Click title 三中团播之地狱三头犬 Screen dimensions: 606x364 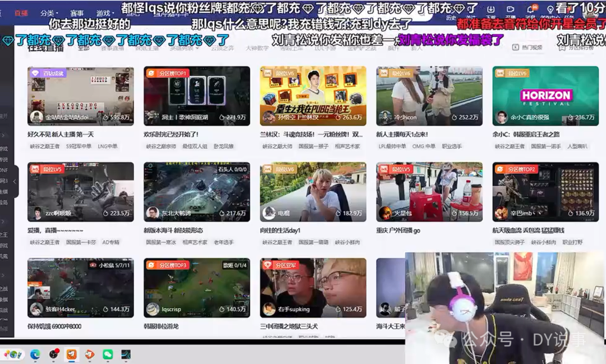(289, 326)
